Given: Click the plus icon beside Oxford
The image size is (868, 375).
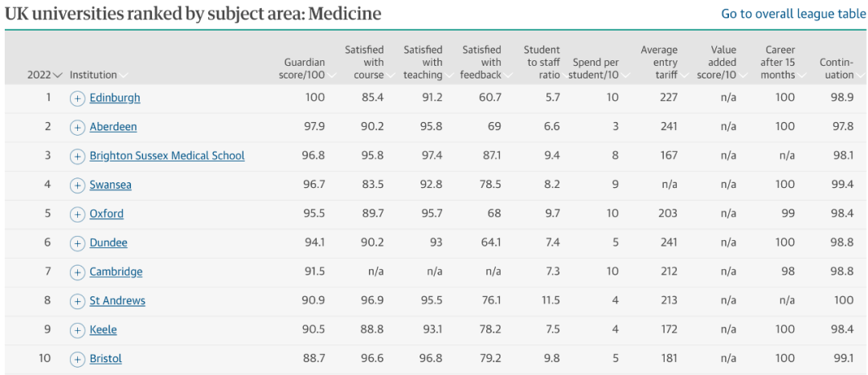Looking at the screenshot, I should tap(77, 214).
